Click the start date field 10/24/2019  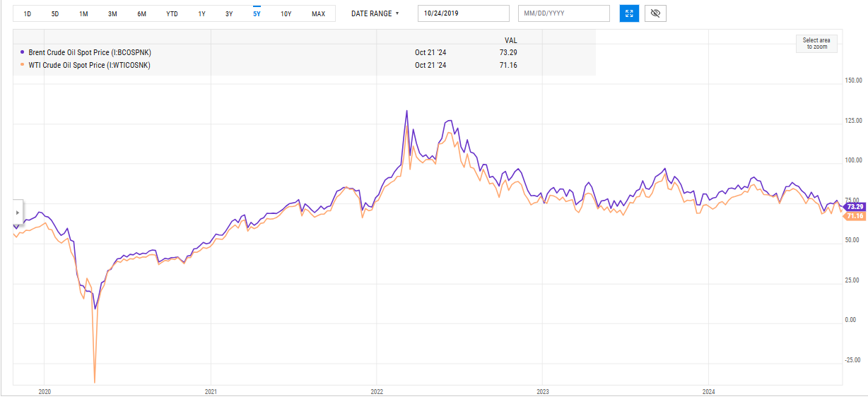pyautogui.click(x=463, y=13)
